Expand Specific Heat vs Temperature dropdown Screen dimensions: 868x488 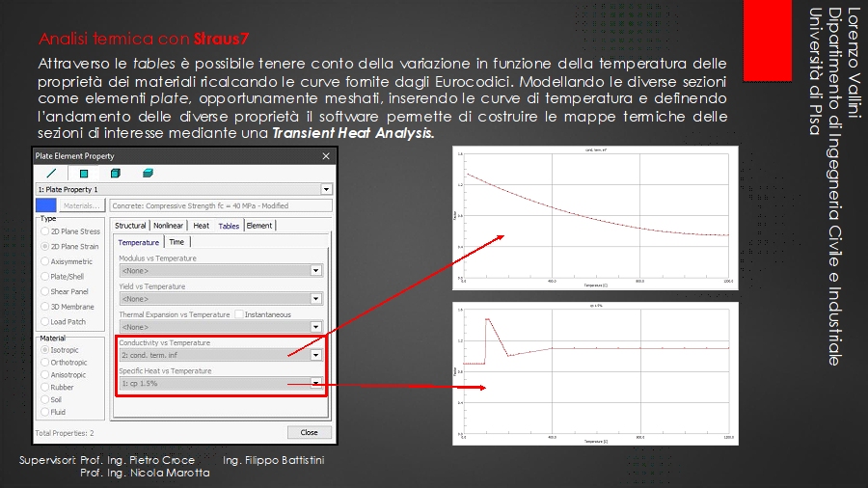click(315, 383)
